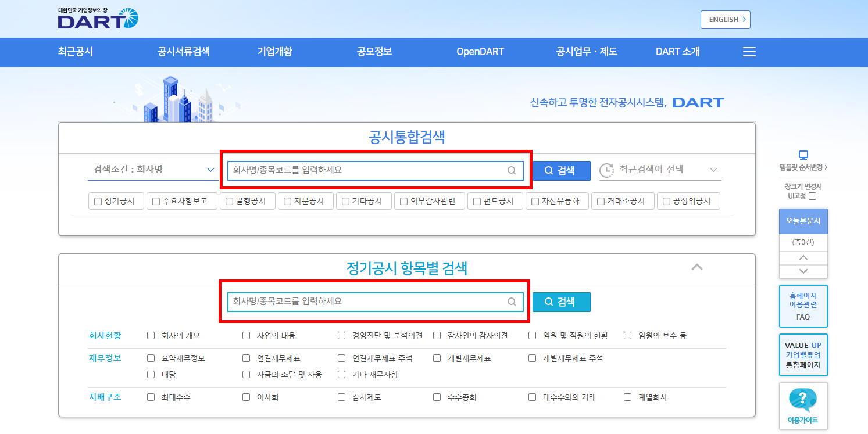Click the magnifier icon in 정기공시 항목별 검색 field
The height and width of the screenshot is (434, 868).
512,302
